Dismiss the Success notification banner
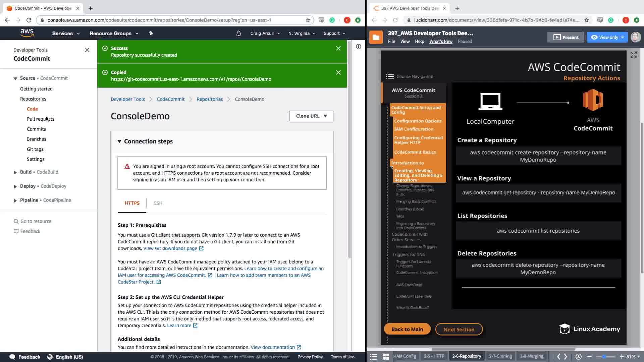This screenshot has height=362, width=644. 338,49
